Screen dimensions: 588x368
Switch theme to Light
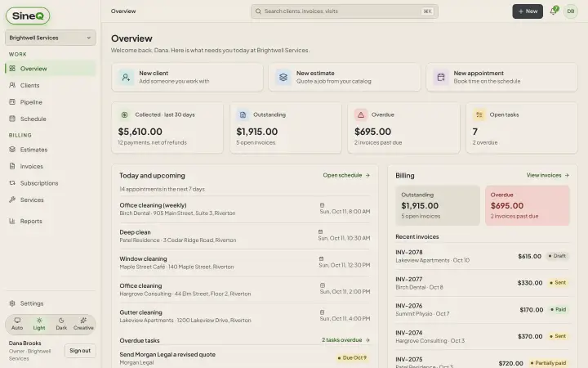click(x=39, y=324)
